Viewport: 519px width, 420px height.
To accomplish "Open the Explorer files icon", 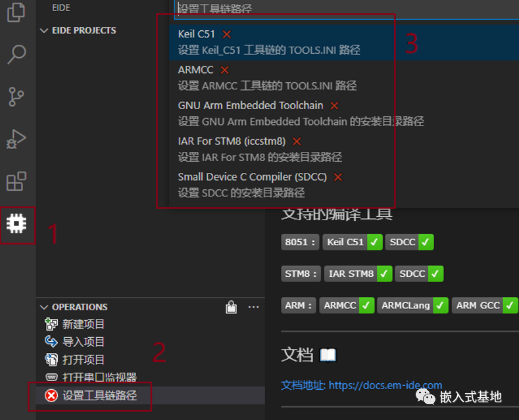I will (x=16, y=12).
